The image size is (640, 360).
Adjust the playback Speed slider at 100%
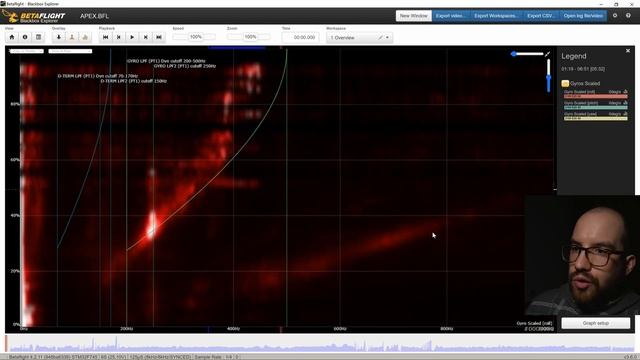point(195,37)
